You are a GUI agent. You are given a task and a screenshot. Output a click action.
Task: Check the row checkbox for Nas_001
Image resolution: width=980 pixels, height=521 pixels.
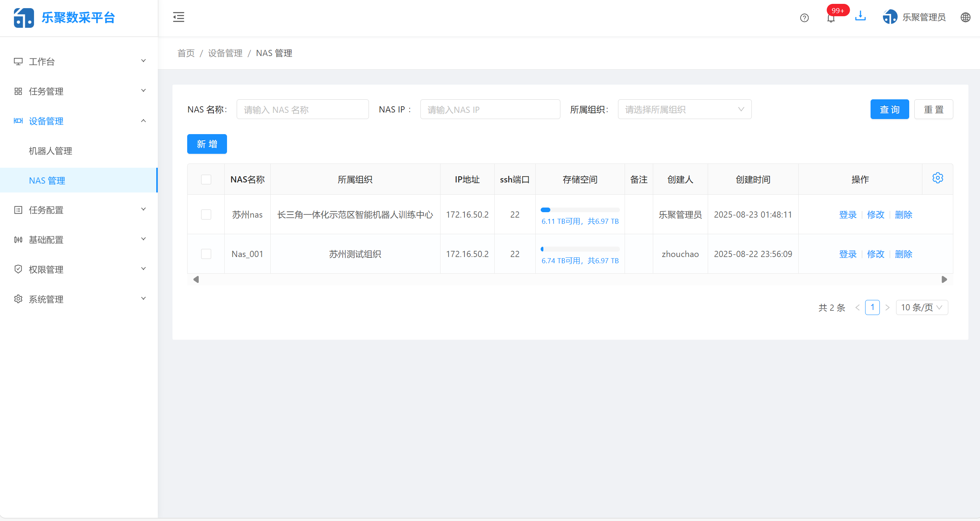click(x=206, y=254)
